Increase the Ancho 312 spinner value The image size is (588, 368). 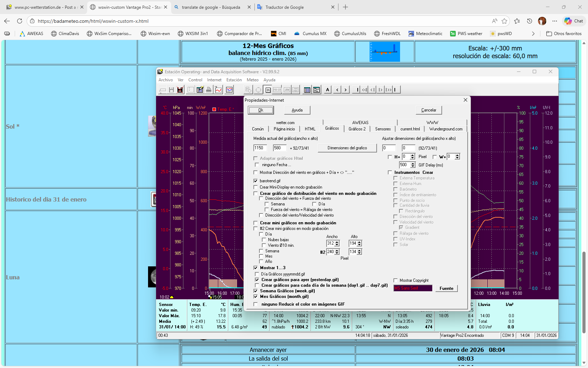point(337,242)
